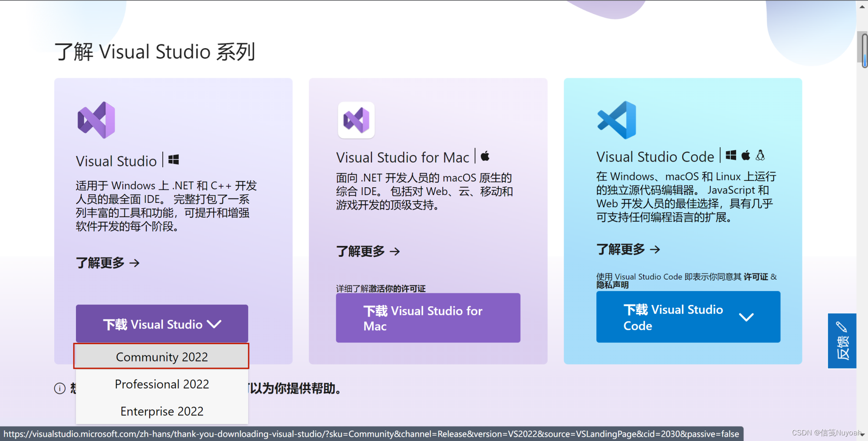The height and width of the screenshot is (441, 868).
Task: Open 了解更多 link under Visual Studio Code
Action: click(x=628, y=249)
